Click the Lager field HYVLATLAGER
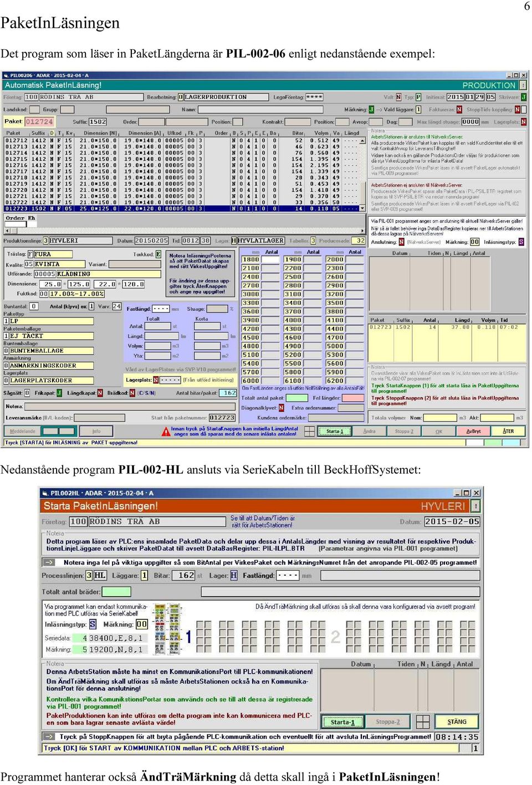532x785 pixels. click(261, 241)
